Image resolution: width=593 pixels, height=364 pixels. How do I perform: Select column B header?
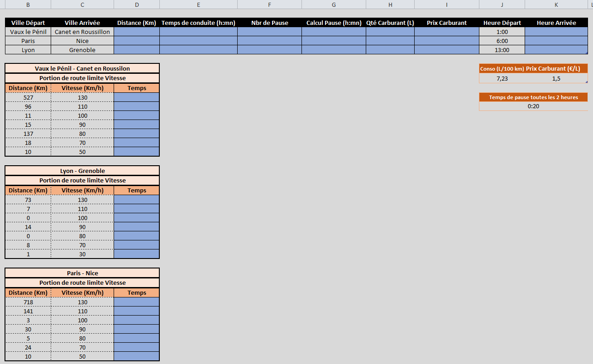click(28, 5)
